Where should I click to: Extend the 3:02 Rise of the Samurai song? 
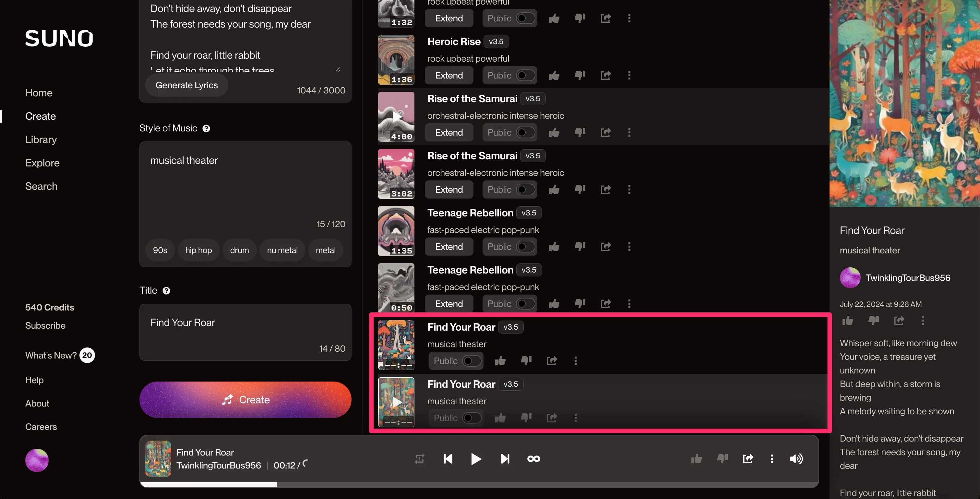(449, 189)
